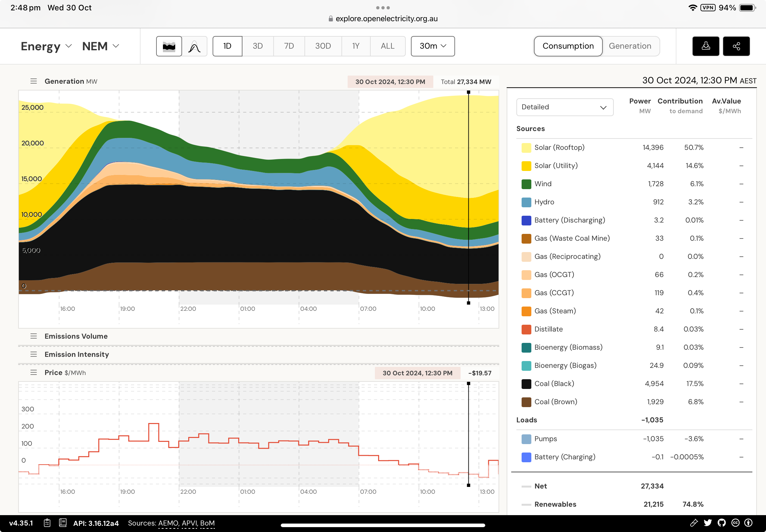
Task: Select the Consumption view toggle
Action: click(568, 46)
